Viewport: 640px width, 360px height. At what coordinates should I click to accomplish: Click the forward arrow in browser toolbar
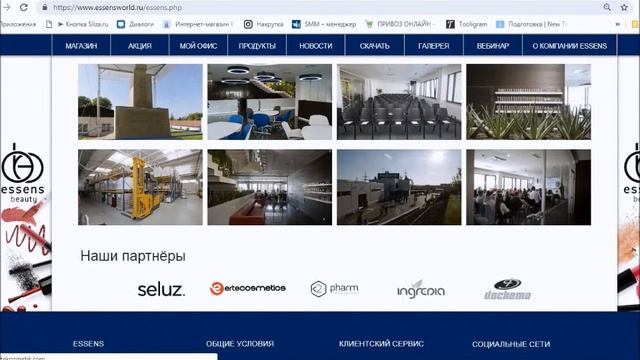pos(6,7)
